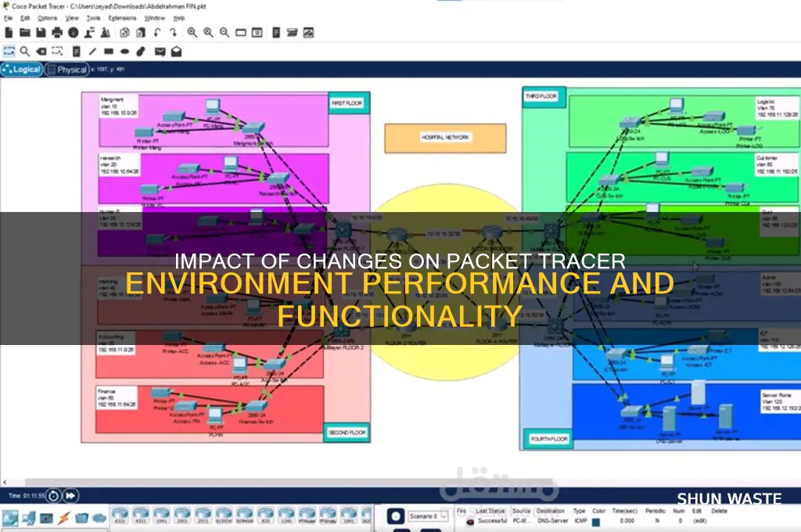Open a file with the folder icon
The width and height of the screenshot is (801, 532).
[x=24, y=33]
